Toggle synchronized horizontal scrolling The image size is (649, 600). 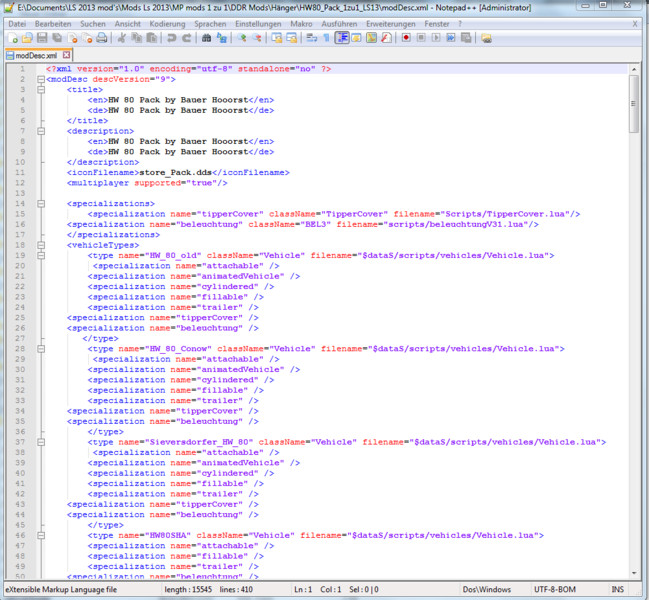click(292, 38)
